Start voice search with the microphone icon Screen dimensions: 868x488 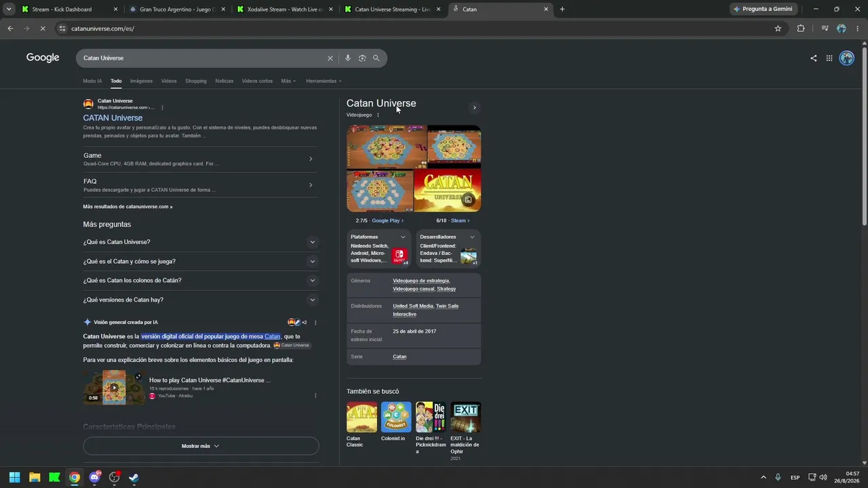(x=348, y=58)
